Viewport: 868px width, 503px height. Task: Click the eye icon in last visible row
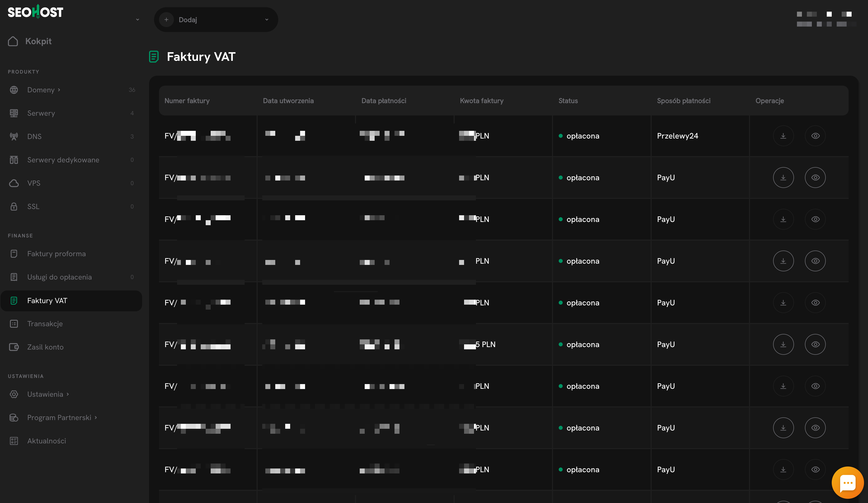[815, 469]
